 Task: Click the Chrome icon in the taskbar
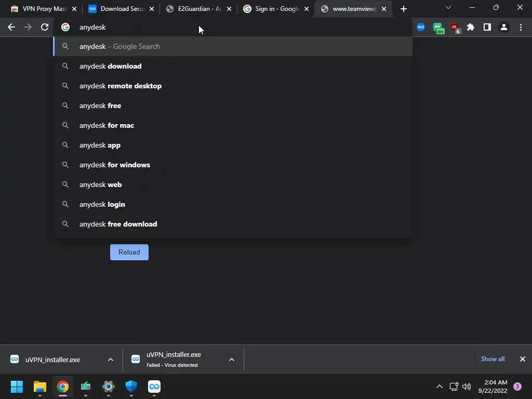(63, 387)
